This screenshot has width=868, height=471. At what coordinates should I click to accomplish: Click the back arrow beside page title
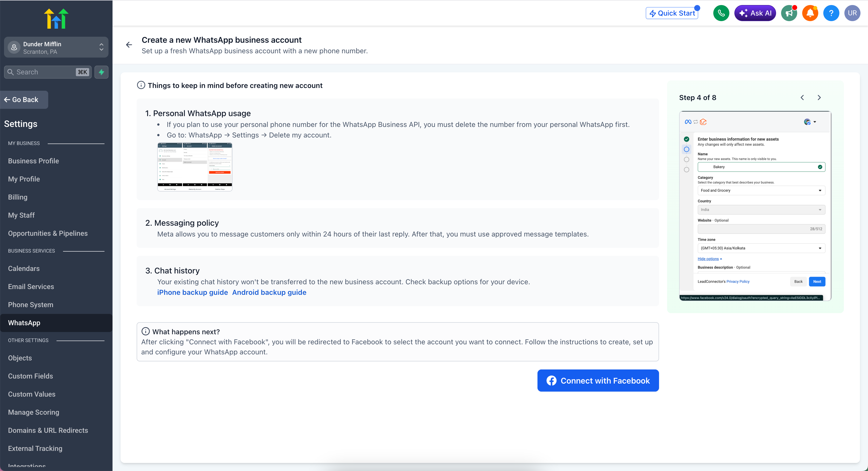point(129,45)
